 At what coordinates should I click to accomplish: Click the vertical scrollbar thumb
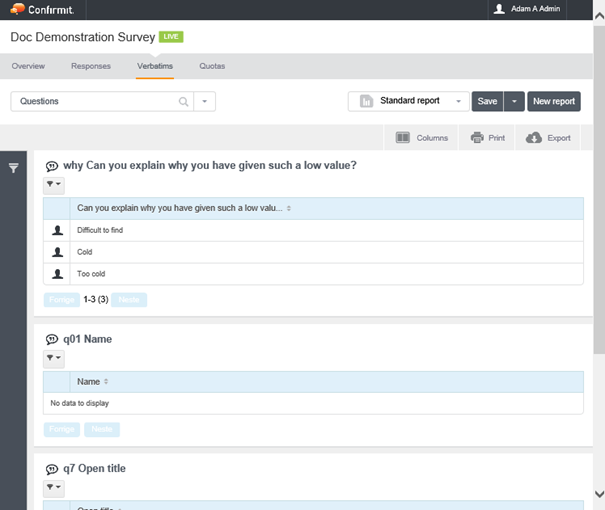(599, 189)
